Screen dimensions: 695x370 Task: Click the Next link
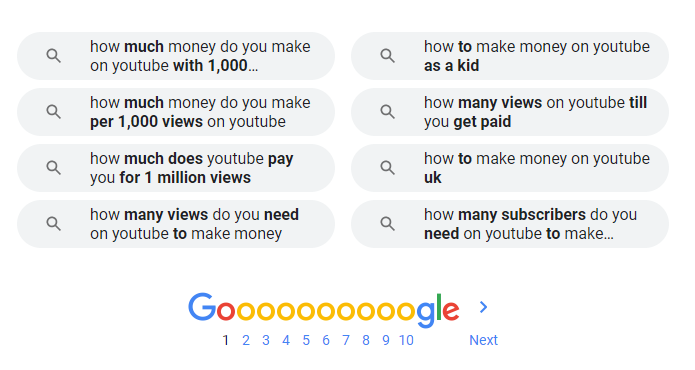click(x=484, y=340)
